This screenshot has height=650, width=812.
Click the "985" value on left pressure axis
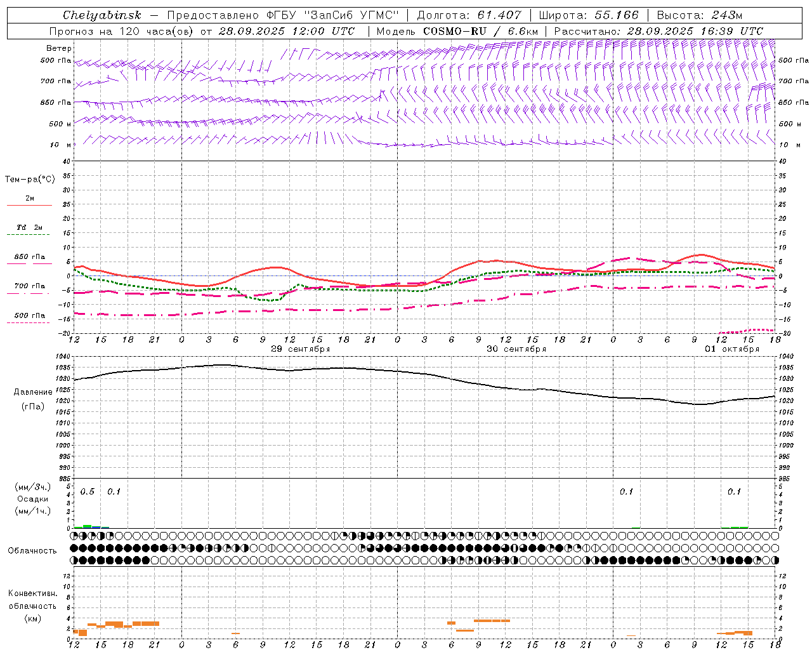(65, 479)
